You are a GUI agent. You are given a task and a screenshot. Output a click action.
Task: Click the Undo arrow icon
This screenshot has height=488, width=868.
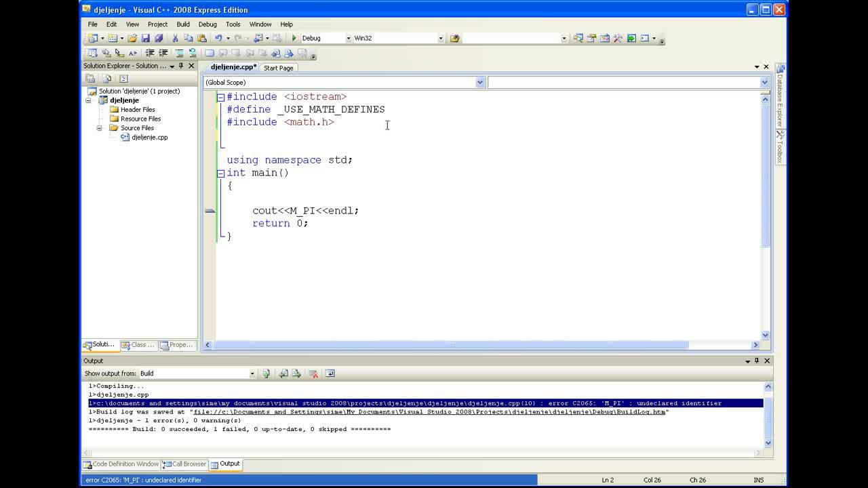218,38
